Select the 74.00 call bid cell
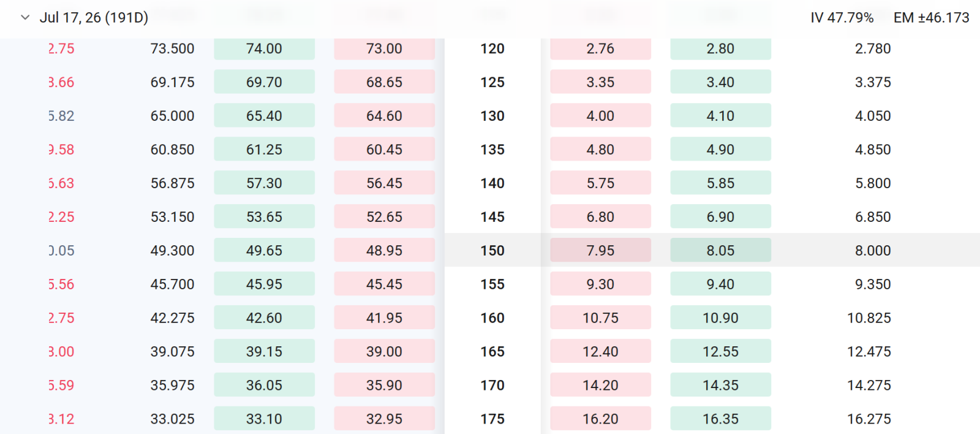980x434 pixels. [x=264, y=48]
